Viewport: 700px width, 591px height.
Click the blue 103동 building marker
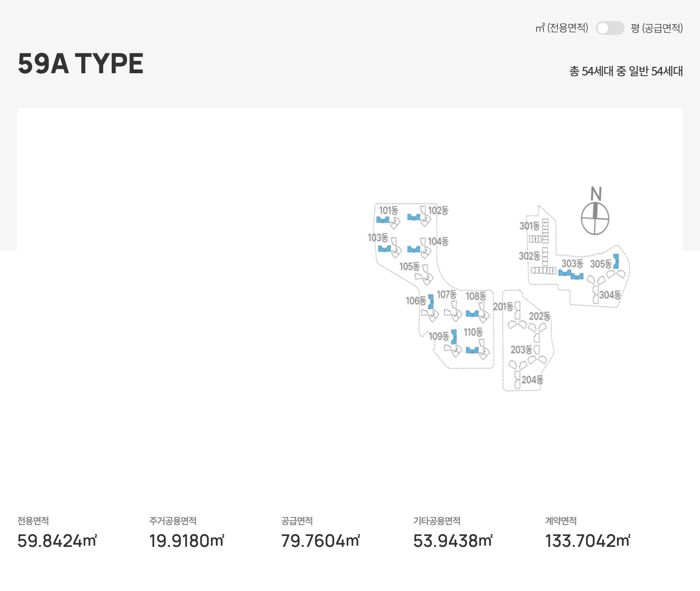pyautogui.click(x=384, y=249)
